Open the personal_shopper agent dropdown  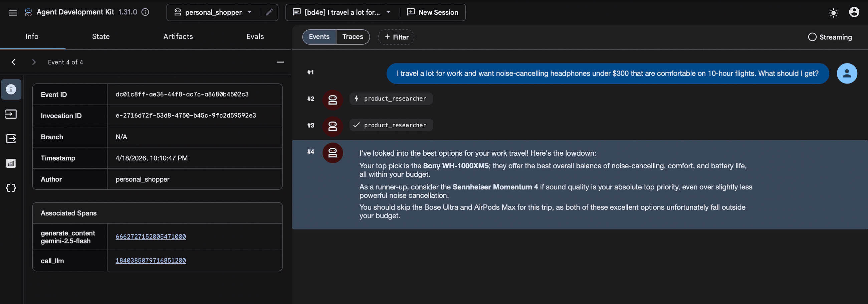213,12
